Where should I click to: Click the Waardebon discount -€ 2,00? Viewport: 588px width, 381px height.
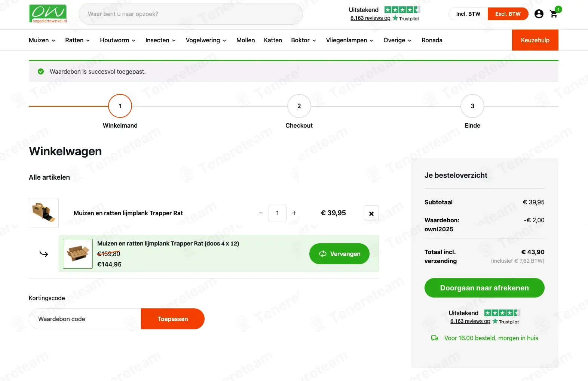click(534, 220)
